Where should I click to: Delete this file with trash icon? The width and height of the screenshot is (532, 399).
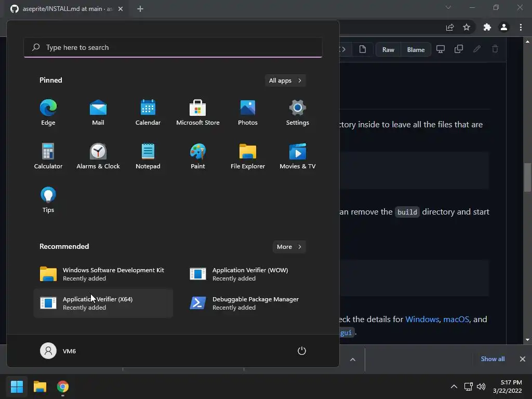tap(495, 49)
